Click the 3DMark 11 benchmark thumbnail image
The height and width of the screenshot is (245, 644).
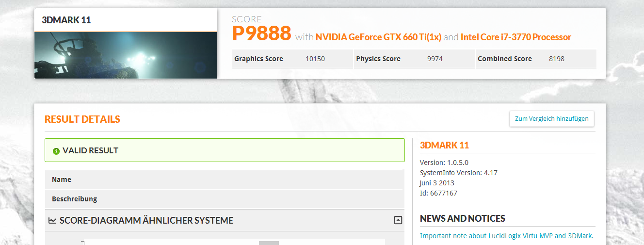(126, 55)
